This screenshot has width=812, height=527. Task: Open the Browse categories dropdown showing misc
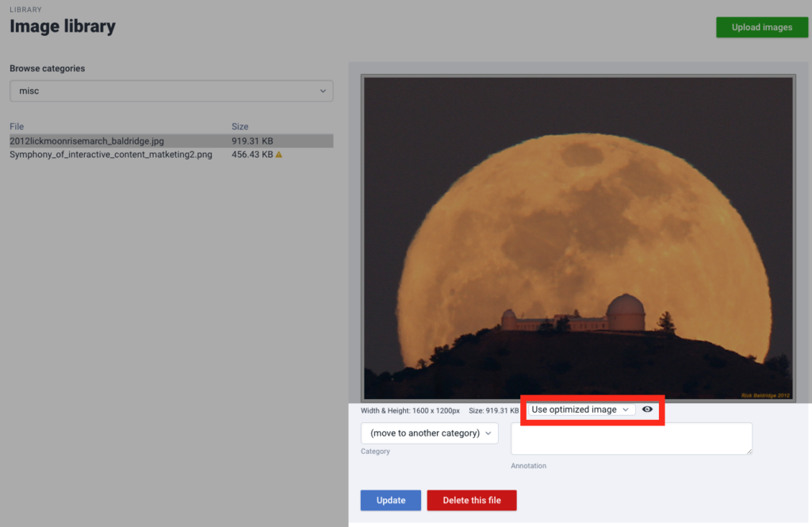tap(171, 91)
